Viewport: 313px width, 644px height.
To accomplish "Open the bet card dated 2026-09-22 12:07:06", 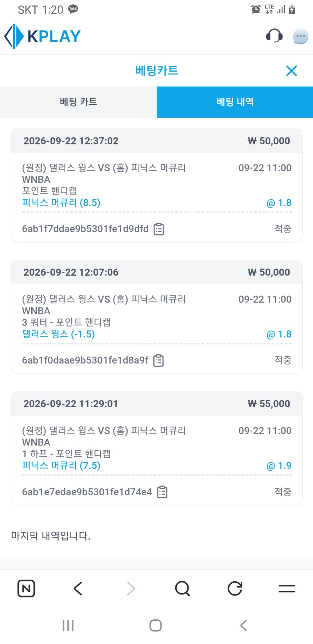I will tap(156, 317).
